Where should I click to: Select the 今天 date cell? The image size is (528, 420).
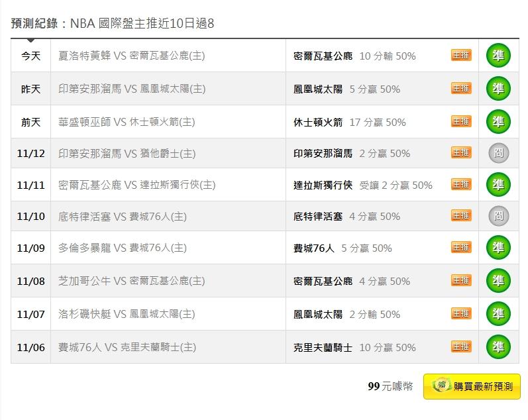coord(30,56)
